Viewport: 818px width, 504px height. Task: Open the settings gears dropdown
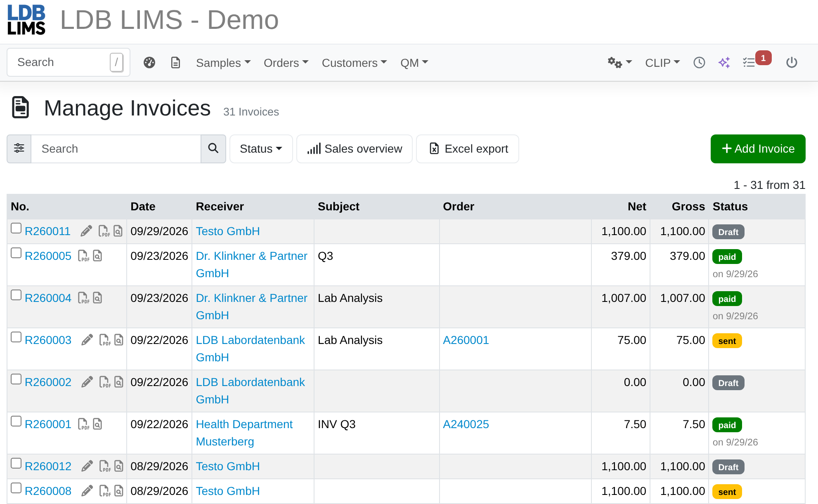click(x=619, y=63)
